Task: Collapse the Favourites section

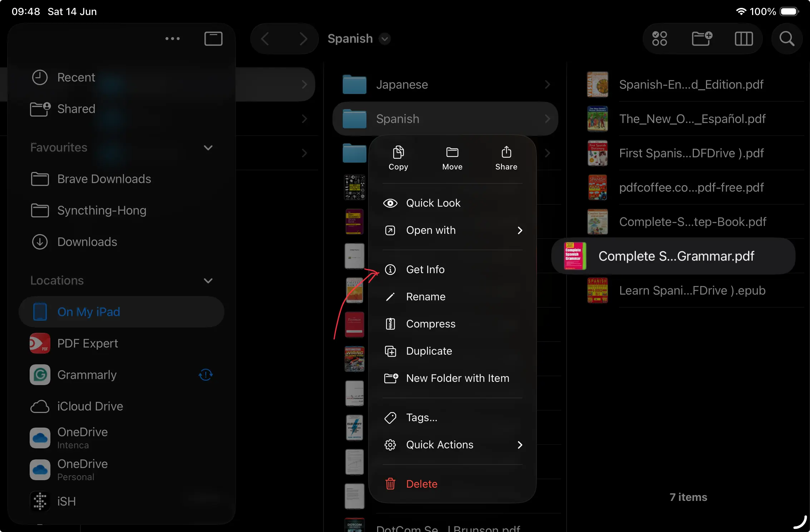Action: [208, 148]
